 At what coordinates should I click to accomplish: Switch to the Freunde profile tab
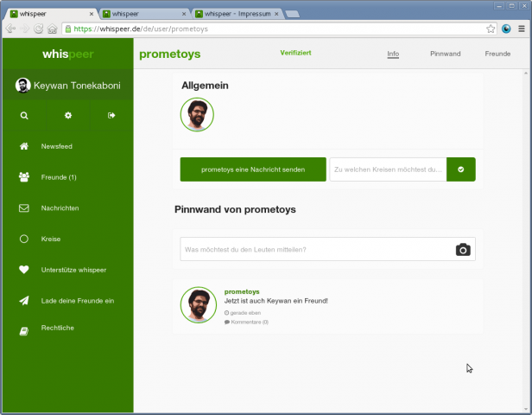pos(497,54)
